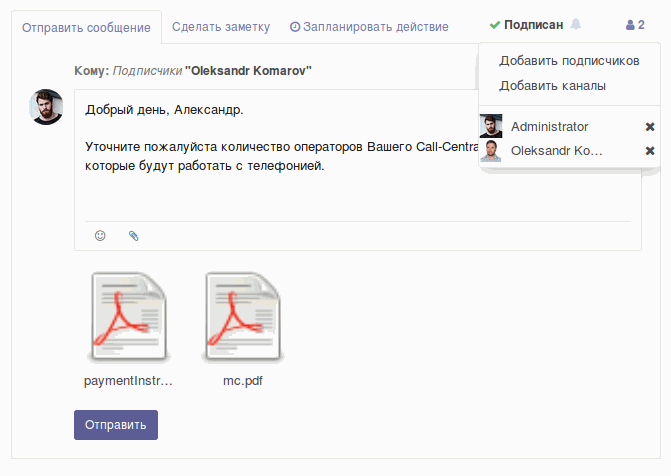This screenshot has width=671, height=476.
Task: Remove Oleksandr Ko... from followers
Action: (x=650, y=151)
